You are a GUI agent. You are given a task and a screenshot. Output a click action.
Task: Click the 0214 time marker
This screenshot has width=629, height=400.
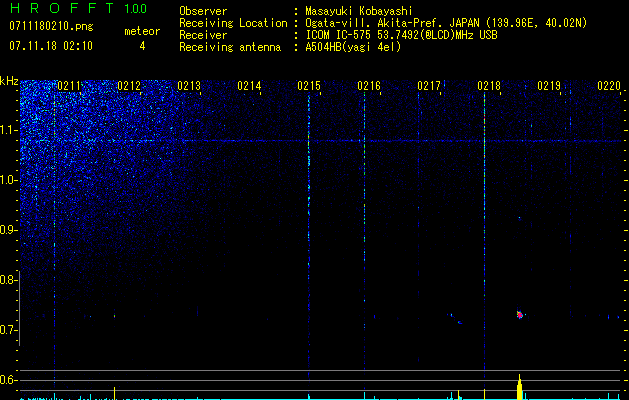click(249, 85)
